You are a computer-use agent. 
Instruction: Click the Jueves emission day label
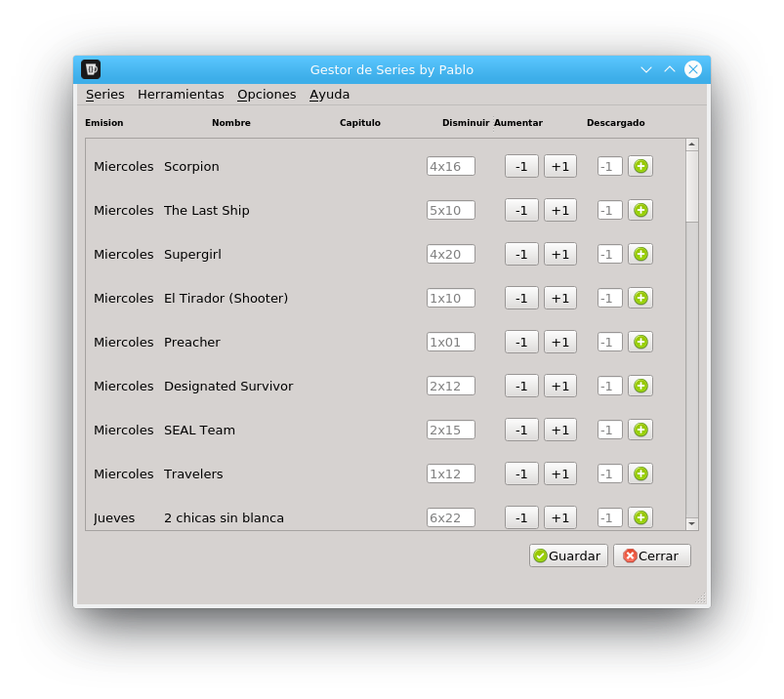tap(114, 518)
